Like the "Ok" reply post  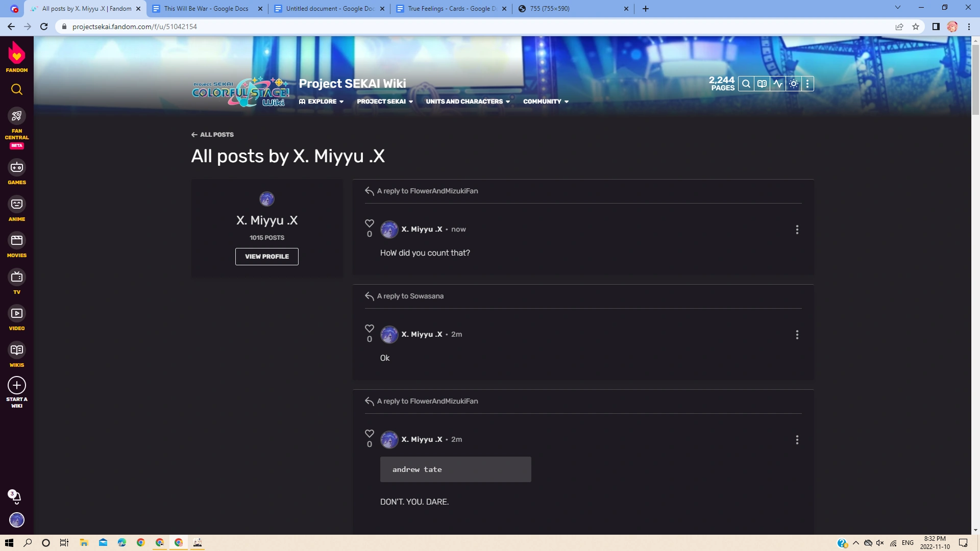coord(370,329)
